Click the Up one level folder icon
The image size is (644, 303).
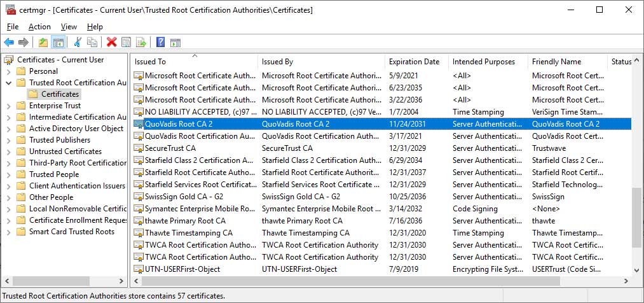pyautogui.click(x=43, y=43)
